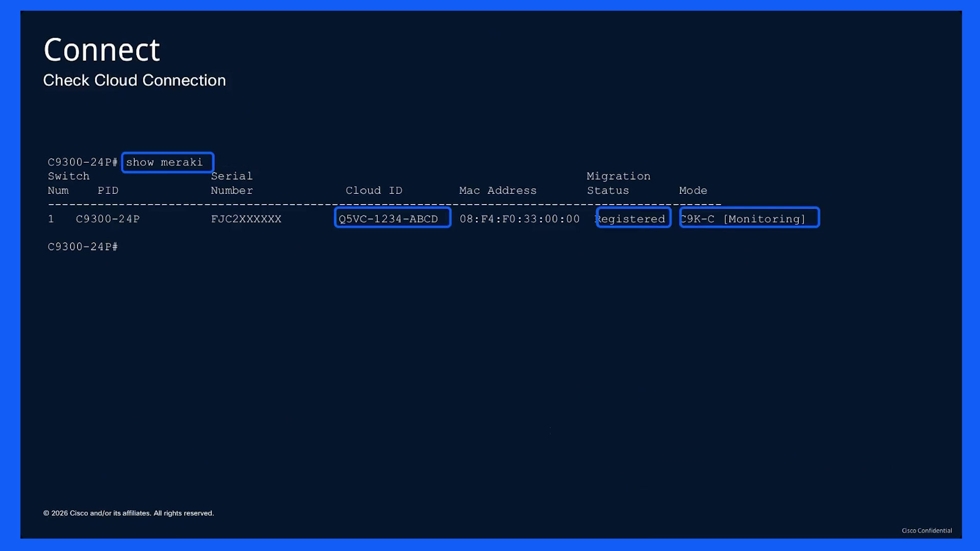980x551 pixels.
Task: Click the MAC address 08:F4:F0:33:00:00
Action: 520,219
